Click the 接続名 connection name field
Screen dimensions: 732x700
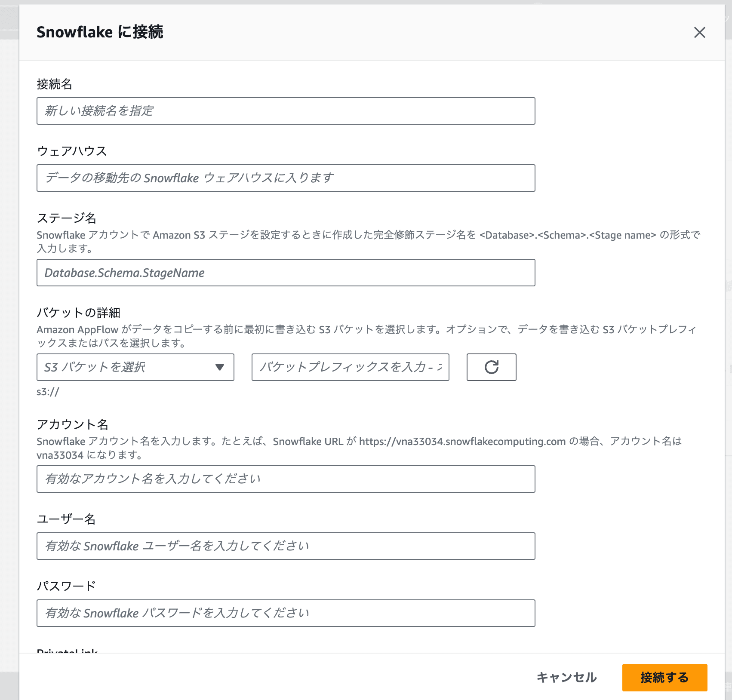point(286,111)
